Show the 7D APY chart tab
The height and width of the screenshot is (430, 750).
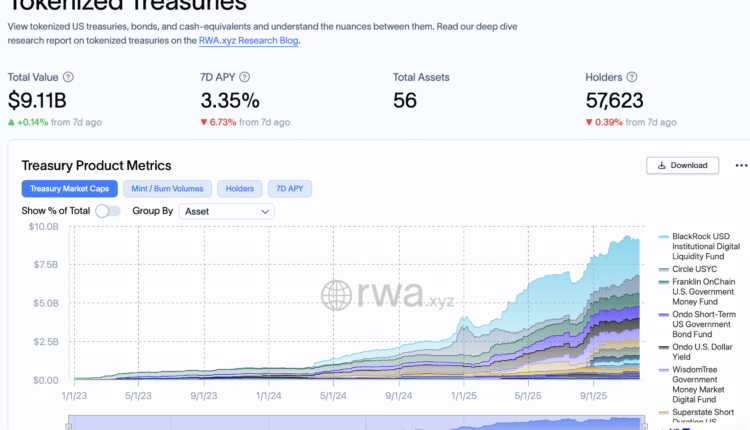[289, 188]
